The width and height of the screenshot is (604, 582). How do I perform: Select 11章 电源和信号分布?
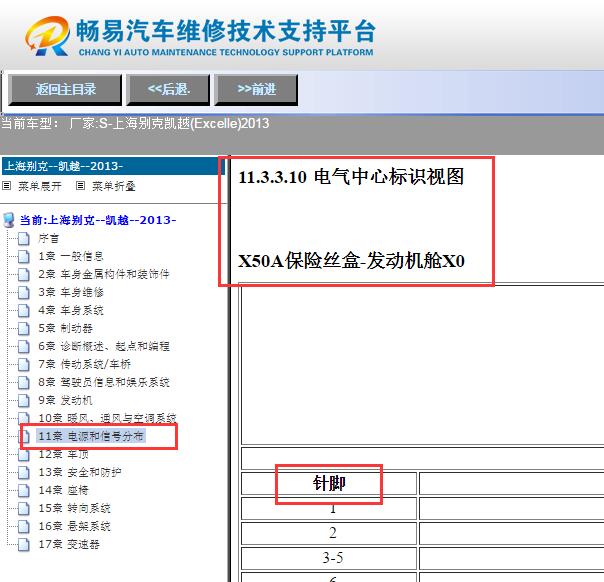tap(91, 436)
